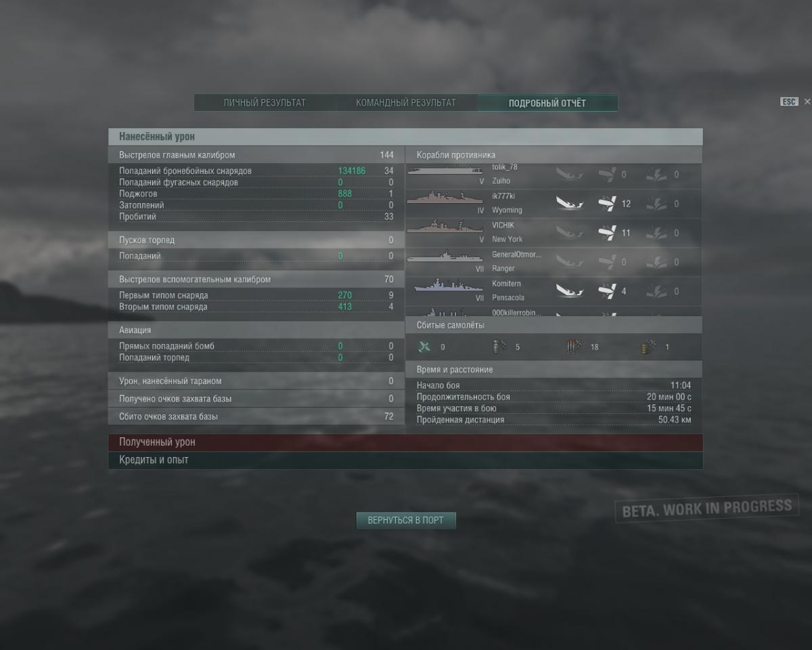Switch to Личный результат tab
The width and height of the screenshot is (812, 650).
tap(265, 103)
